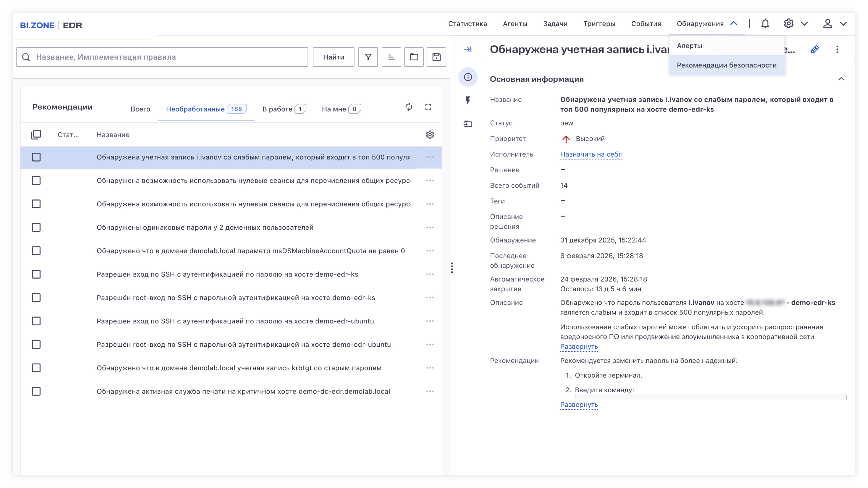
Task: Click the filter funnel icon
Action: pos(368,57)
